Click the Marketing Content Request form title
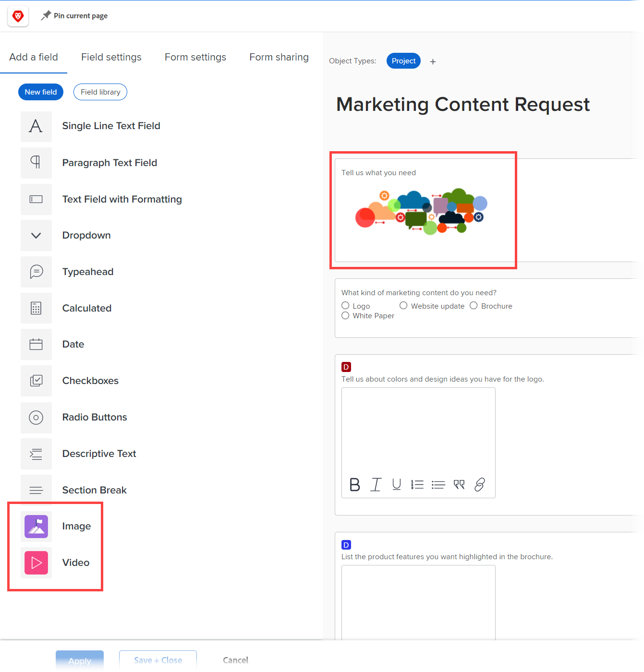 (463, 105)
